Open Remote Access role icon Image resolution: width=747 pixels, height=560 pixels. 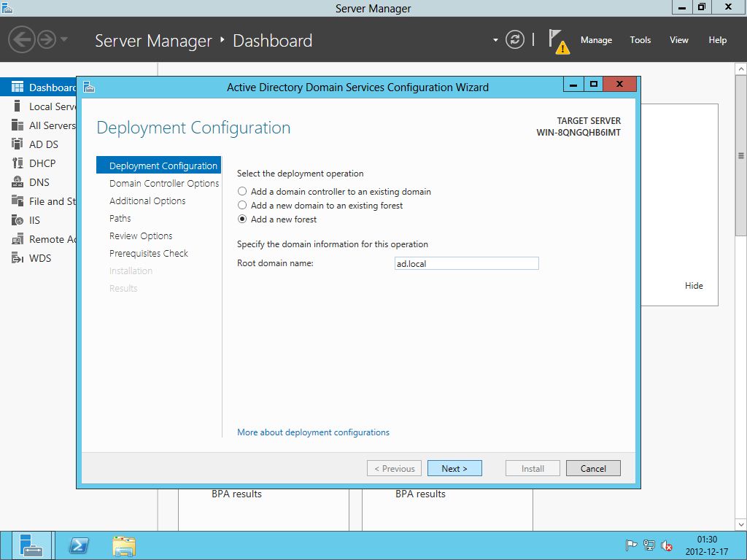tap(18, 239)
